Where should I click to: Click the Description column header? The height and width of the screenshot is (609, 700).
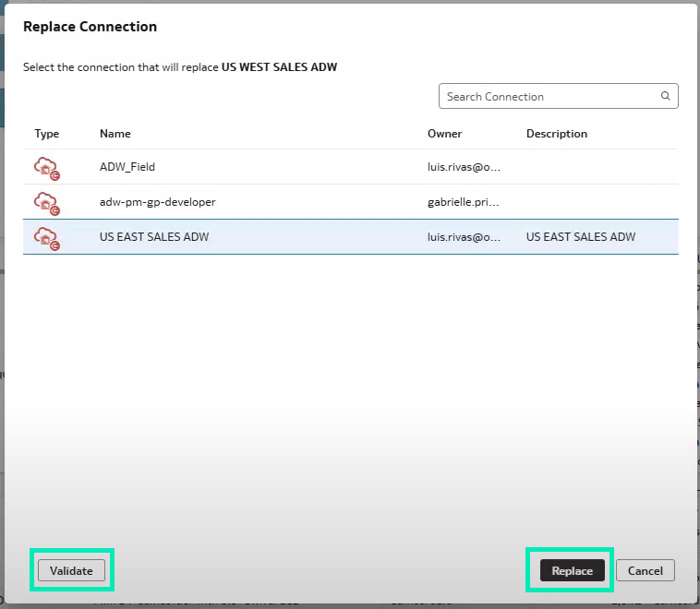(x=557, y=134)
